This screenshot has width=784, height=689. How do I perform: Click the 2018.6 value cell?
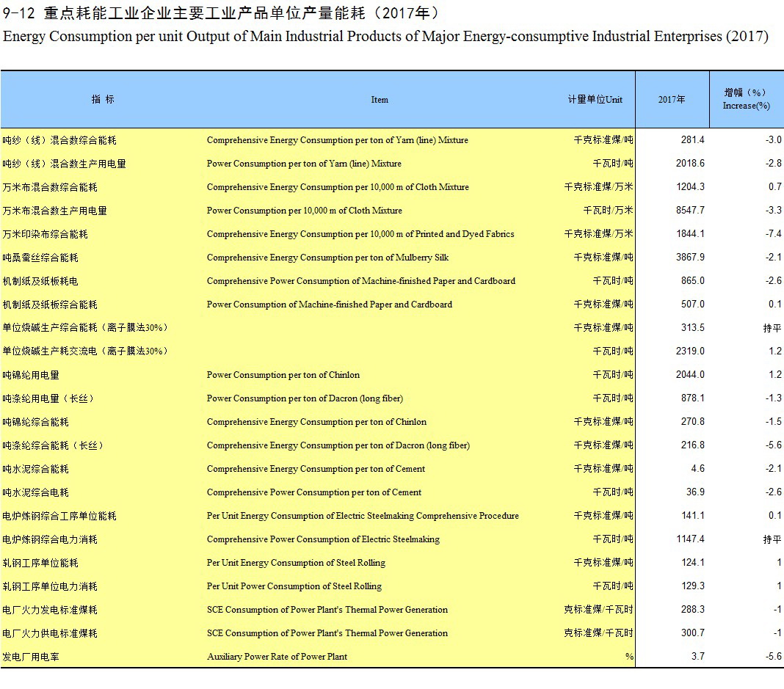click(x=689, y=164)
